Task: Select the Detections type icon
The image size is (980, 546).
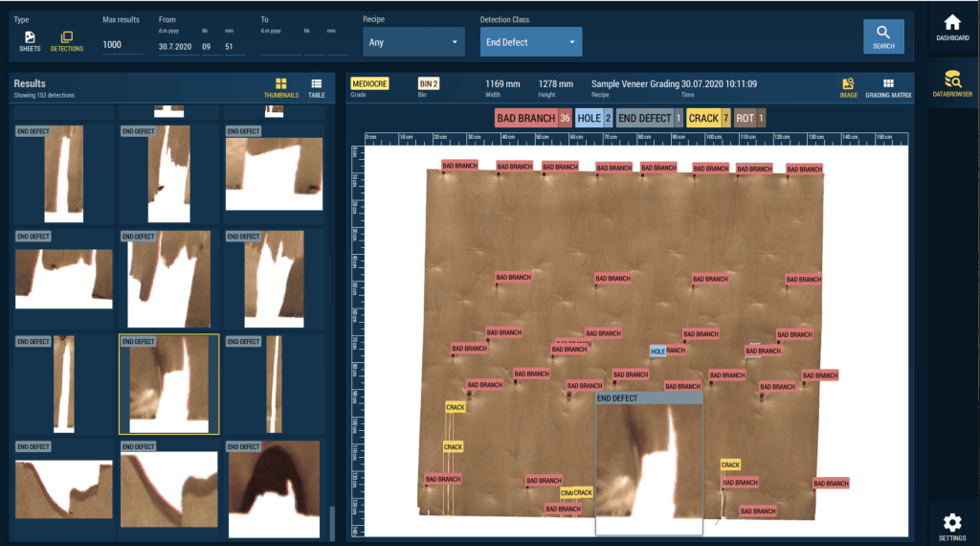Action: pyautogui.click(x=66, y=39)
